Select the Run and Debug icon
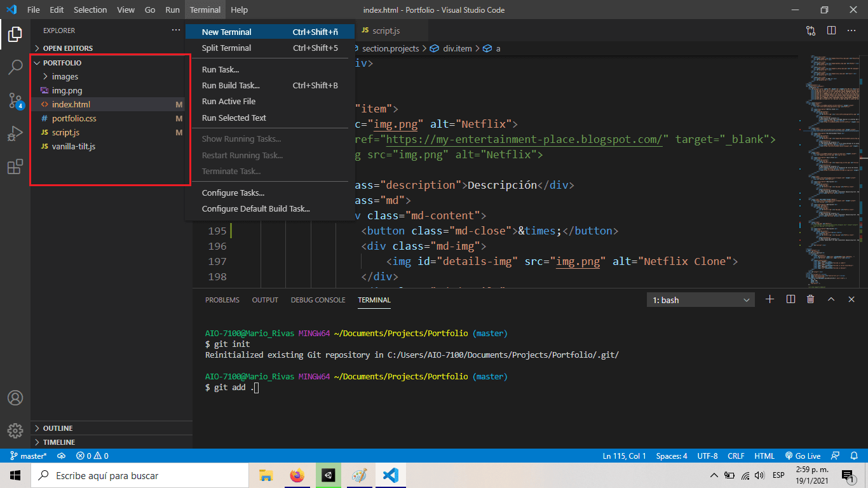 [x=15, y=133]
